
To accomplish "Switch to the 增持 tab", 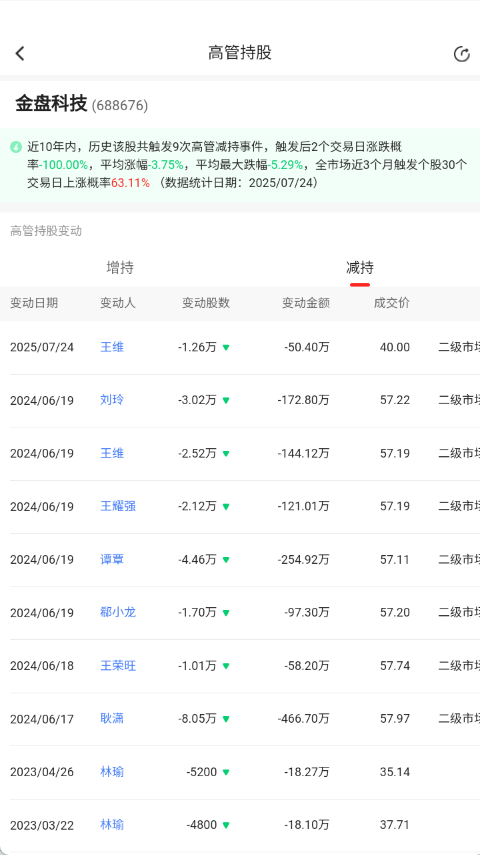I will [120, 268].
